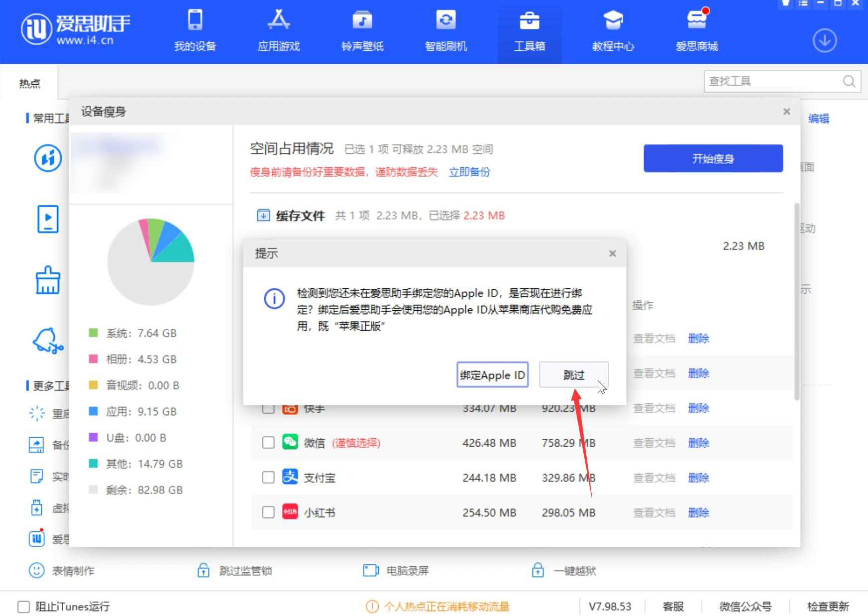Viewport: 868px width, 616px height.
Task: Check the 小红书 row checkbox
Action: 268,512
